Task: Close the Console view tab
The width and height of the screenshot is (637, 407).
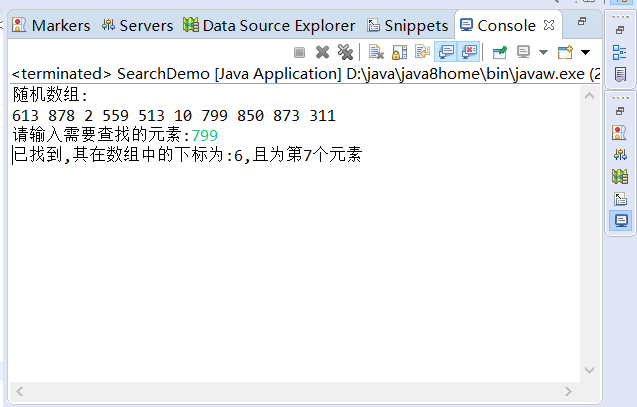Action: point(549,25)
